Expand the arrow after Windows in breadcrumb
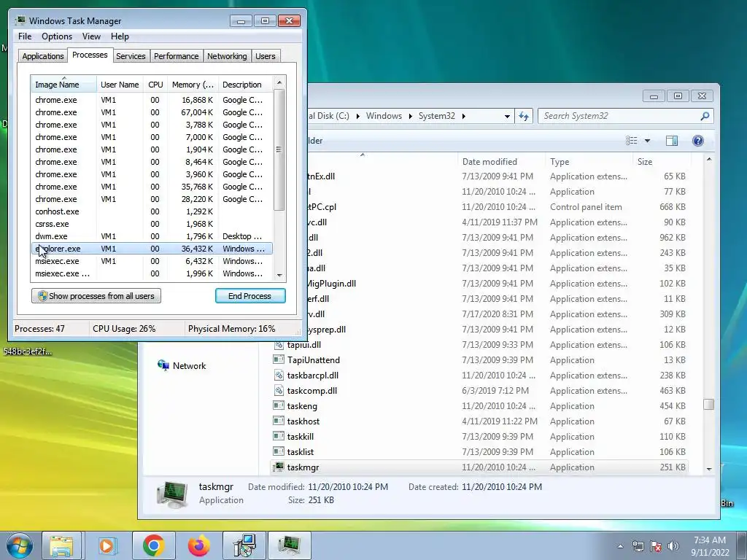The image size is (747, 560). (410, 116)
